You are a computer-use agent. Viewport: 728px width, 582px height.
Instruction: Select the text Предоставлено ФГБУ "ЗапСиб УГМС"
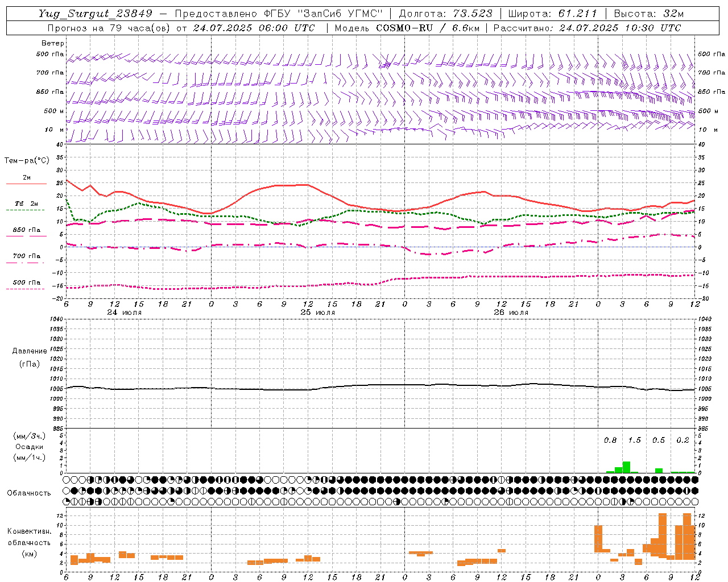coord(280,14)
